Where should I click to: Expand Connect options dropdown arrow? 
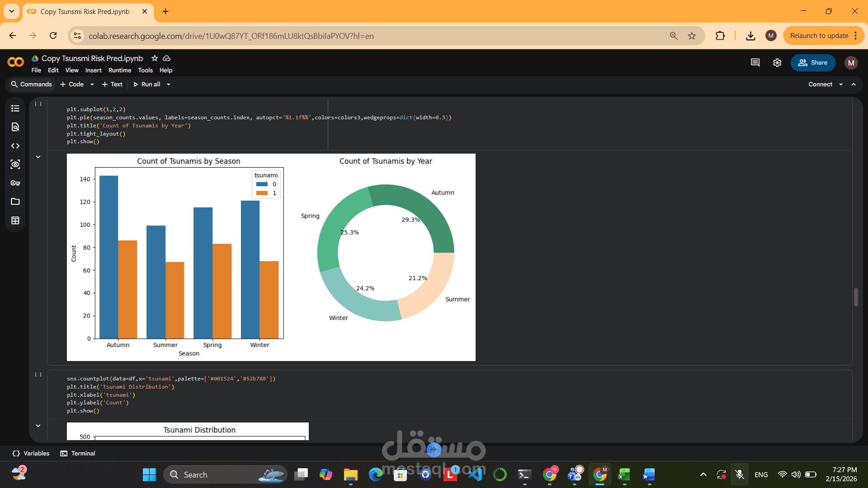[x=841, y=84]
